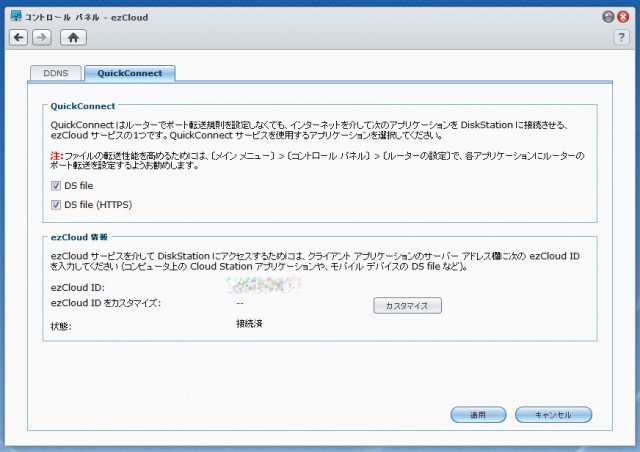Click the カスタマイズ button
The image size is (640, 452).
(x=407, y=305)
